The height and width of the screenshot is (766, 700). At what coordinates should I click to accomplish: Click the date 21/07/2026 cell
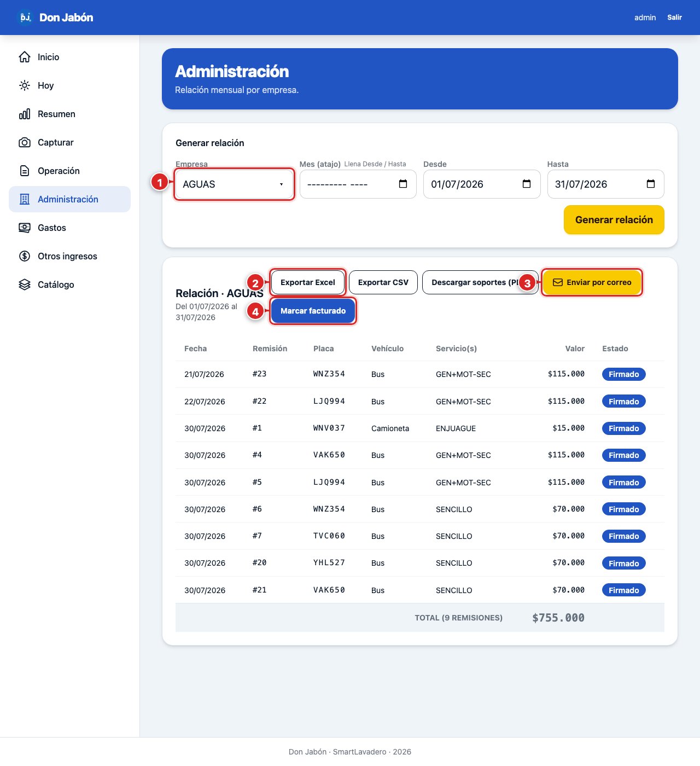click(x=204, y=374)
